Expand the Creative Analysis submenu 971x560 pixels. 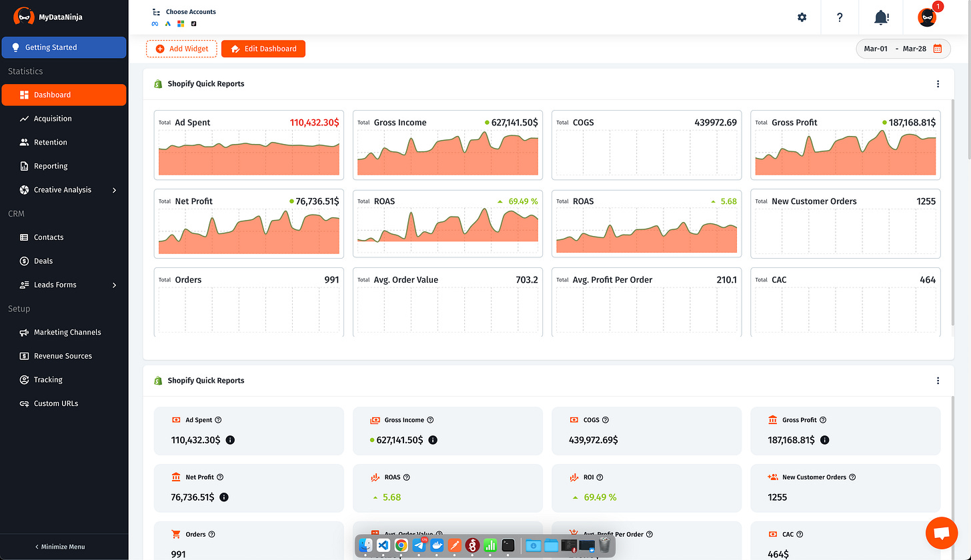[x=115, y=190]
